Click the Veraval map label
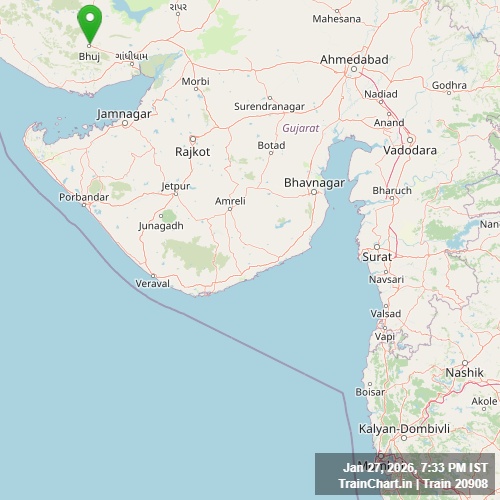500x500 pixels. (152, 284)
